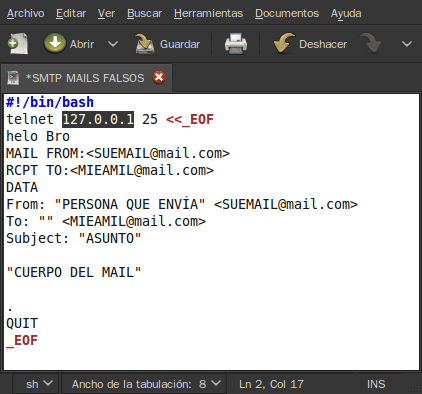Click the RCPT TO:<MIEAMIL@mail.com> line
Viewport: 422px width, 394px height.
coord(110,170)
